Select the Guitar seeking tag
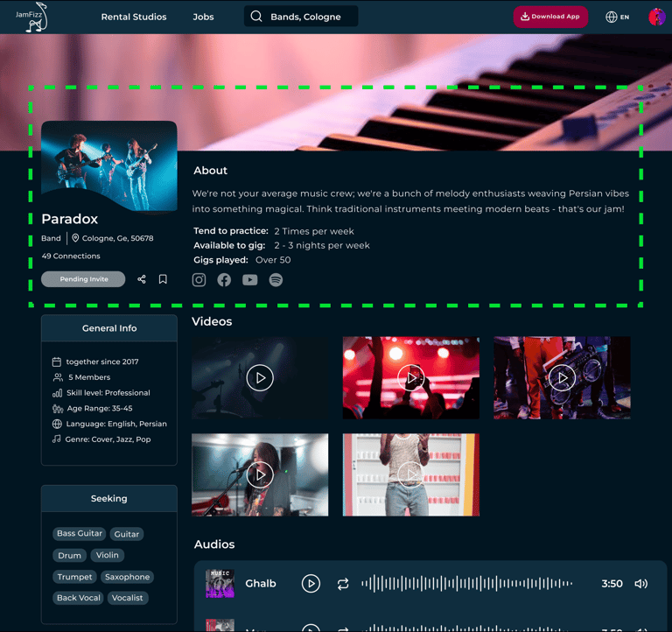 click(126, 534)
